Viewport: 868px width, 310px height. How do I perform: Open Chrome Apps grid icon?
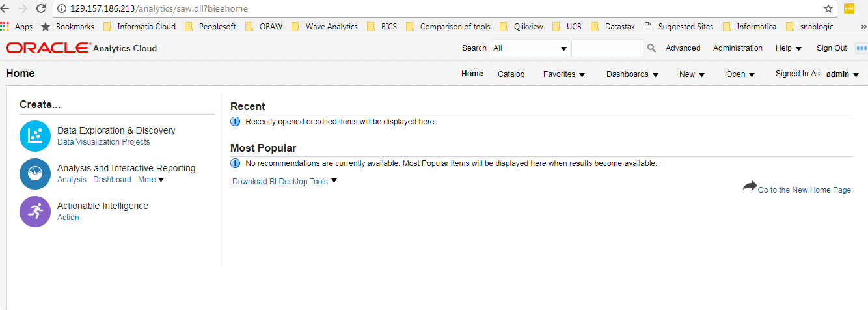(5, 27)
